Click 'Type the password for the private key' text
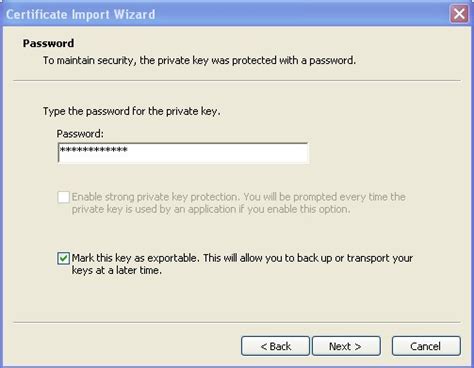The width and height of the screenshot is (474, 368). pyautogui.click(x=132, y=111)
